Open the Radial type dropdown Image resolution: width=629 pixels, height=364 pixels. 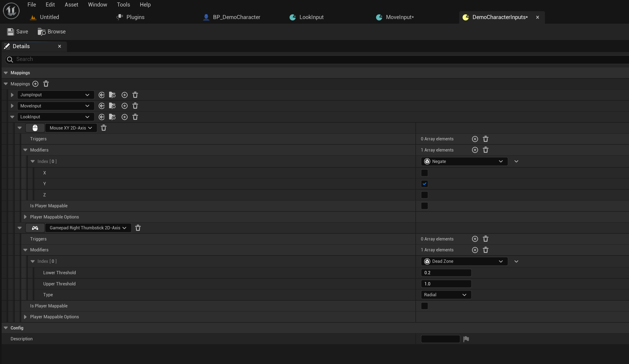tap(446, 295)
